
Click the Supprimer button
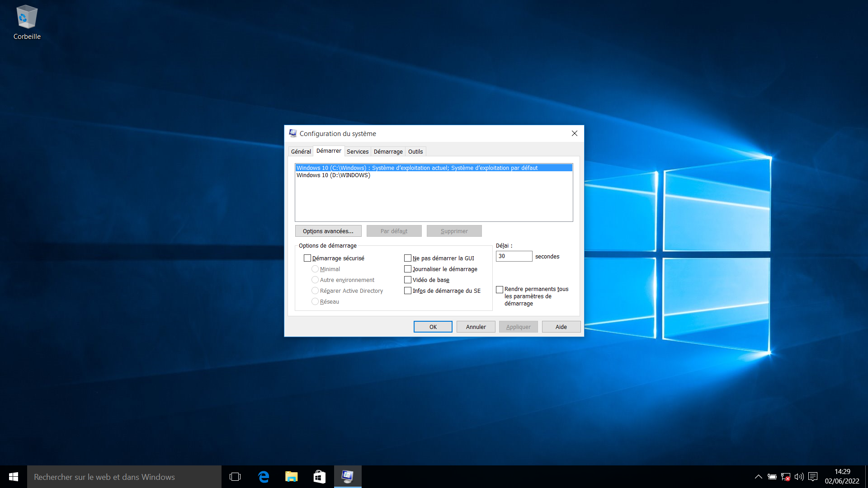454,231
